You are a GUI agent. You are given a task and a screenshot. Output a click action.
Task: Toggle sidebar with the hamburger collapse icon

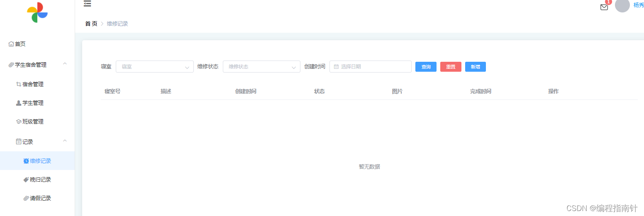click(x=87, y=4)
